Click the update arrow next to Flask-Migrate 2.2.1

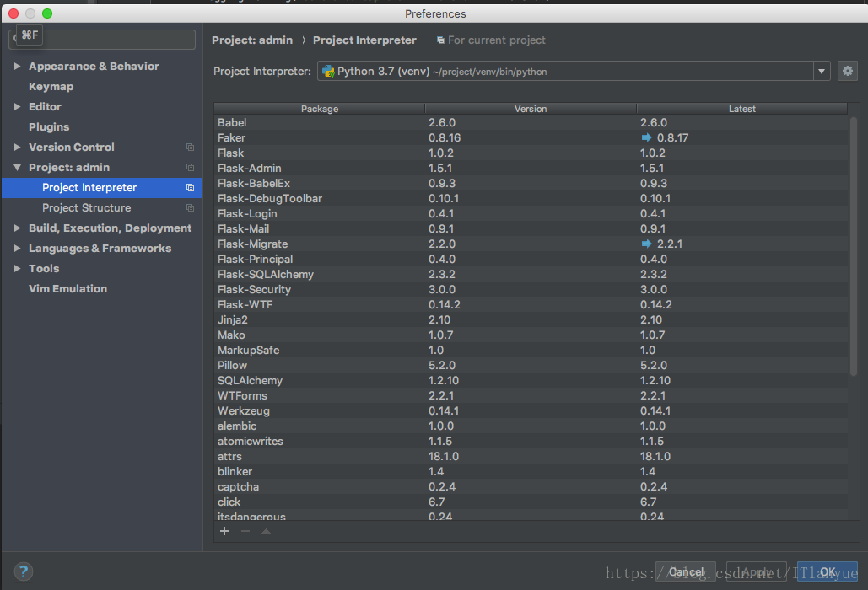646,244
